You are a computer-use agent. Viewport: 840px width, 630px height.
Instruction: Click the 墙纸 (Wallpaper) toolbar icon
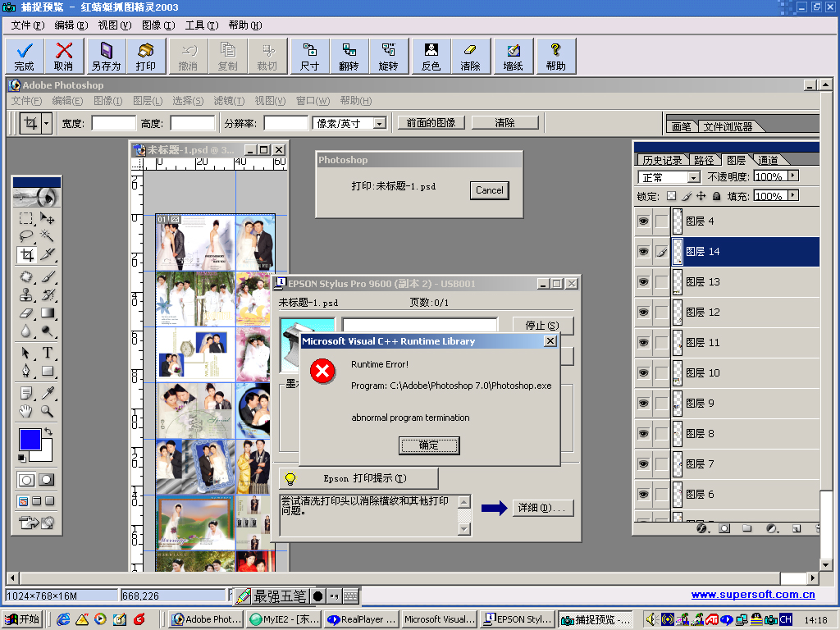coord(514,56)
